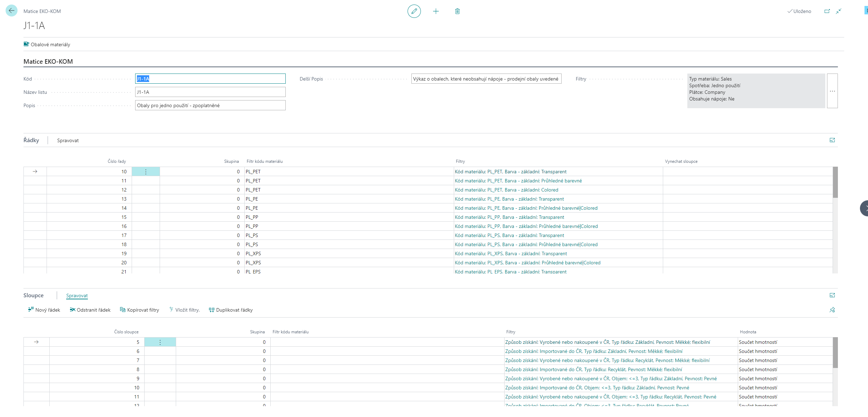
Task: Click the dark side panel handle at right edge
Action: [x=864, y=208]
